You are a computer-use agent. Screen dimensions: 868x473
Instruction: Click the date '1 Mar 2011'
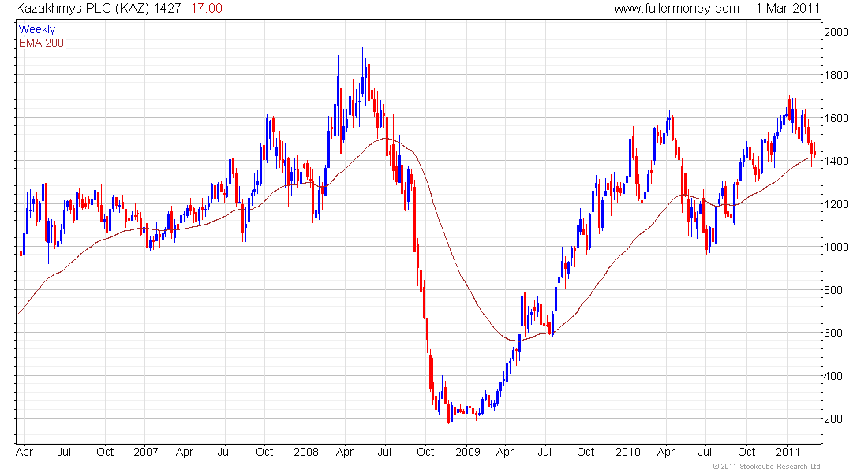[x=788, y=9]
